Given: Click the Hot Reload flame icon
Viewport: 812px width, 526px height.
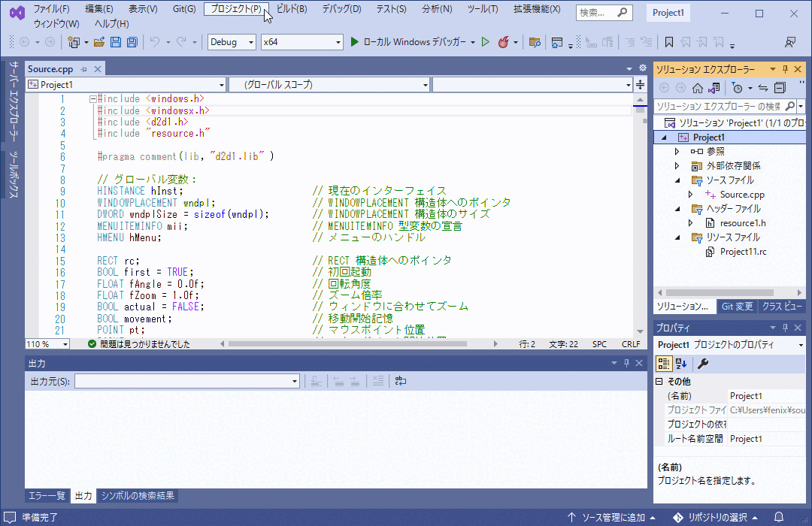Looking at the screenshot, I should [504, 42].
